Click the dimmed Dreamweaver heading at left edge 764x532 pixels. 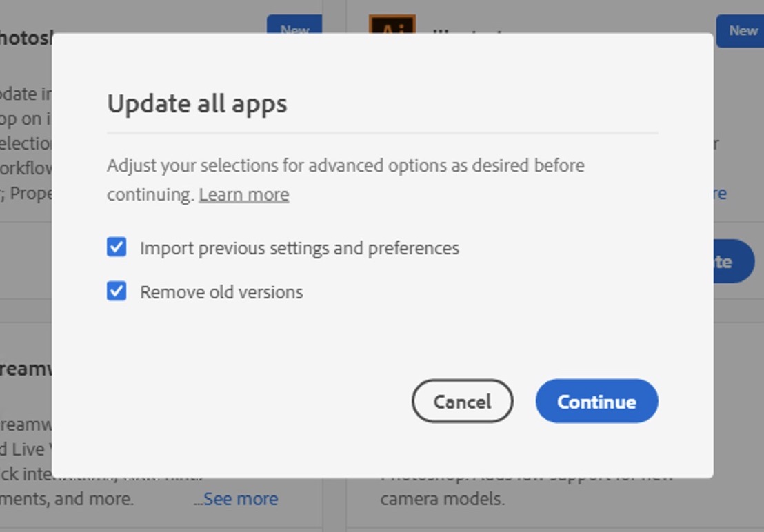click(x=26, y=369)
